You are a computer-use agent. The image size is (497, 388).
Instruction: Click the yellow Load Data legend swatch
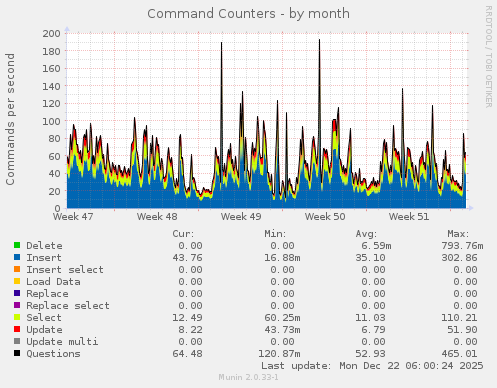point(17,281)
